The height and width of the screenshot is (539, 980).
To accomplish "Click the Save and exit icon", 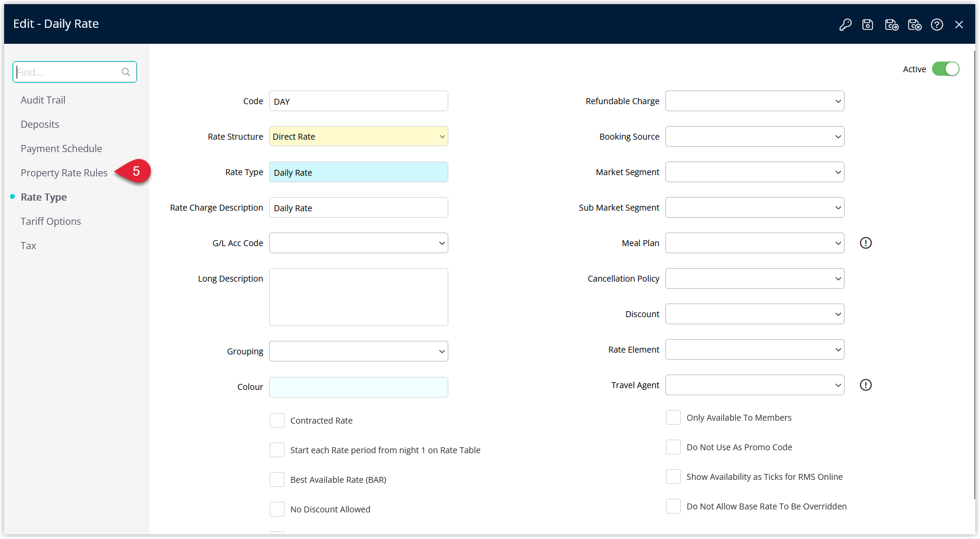I will pyautogui.click(x=915, y=24).
